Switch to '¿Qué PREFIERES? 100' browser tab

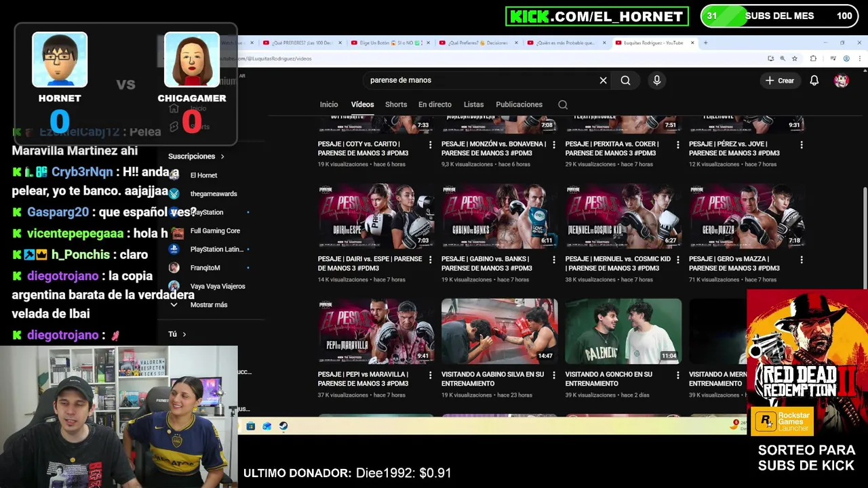point(302,43)
